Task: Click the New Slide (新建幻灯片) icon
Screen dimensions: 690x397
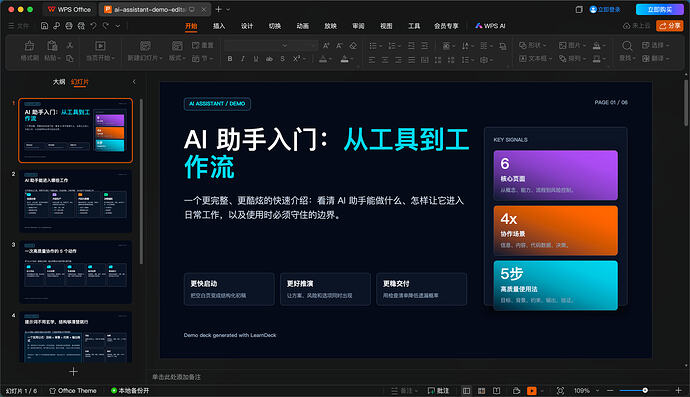Action: (145, 46)
